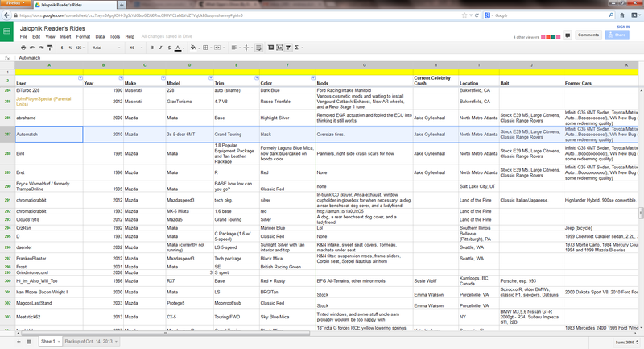Viewport: 644px width, 349px height.
Task: Open the fill color paint bucket
Action: (194, 48)
